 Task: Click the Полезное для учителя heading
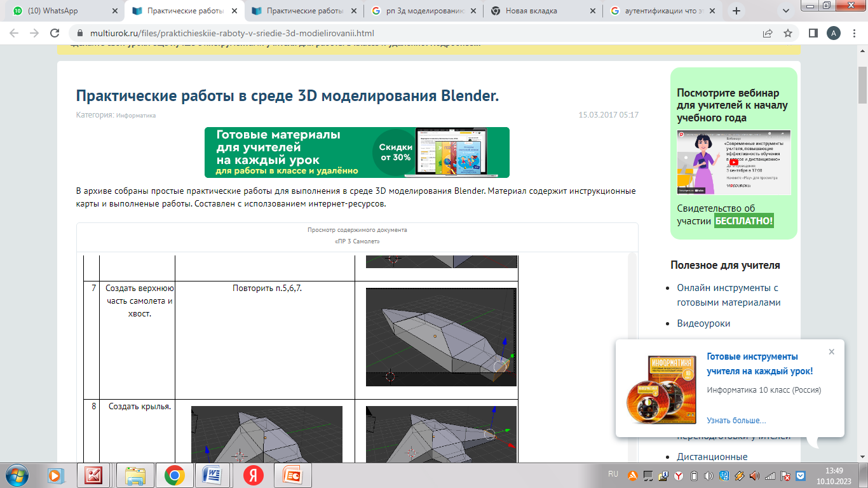(725, 265)
